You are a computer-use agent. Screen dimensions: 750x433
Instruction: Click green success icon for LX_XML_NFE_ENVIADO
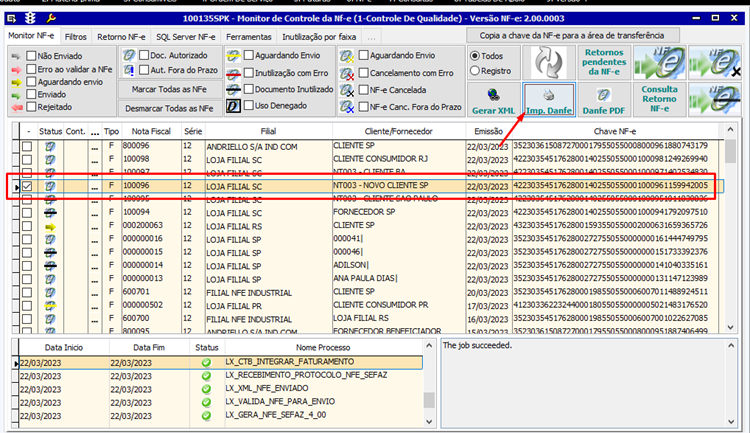tap(207, 389)
